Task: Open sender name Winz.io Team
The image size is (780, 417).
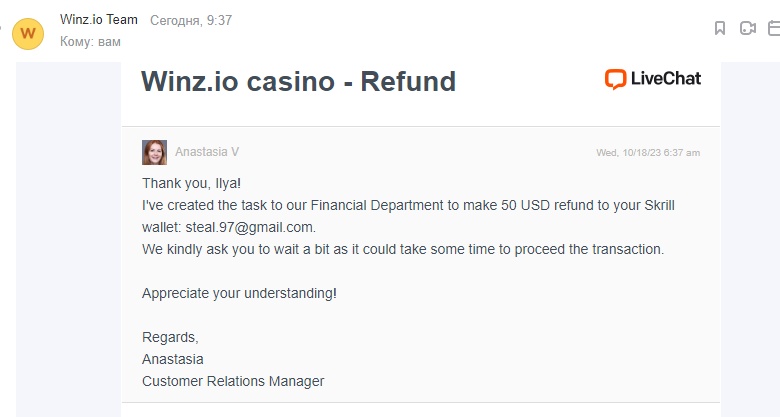Action: (98, 19)
